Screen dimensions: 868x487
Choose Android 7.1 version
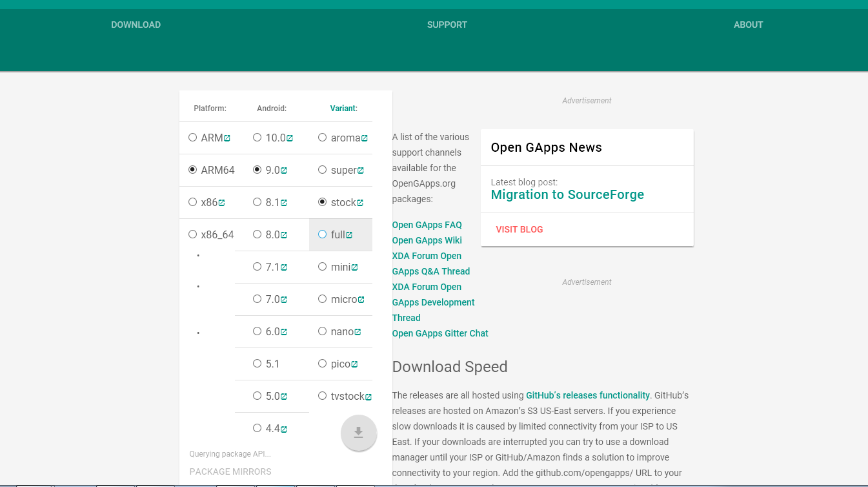pyautogui.click(x=257, y=267)
